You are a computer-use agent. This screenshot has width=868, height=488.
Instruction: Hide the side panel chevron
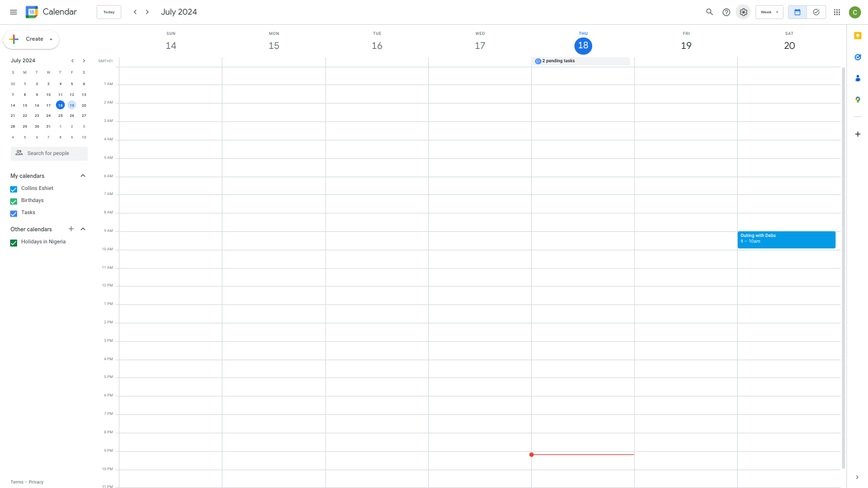857,477
